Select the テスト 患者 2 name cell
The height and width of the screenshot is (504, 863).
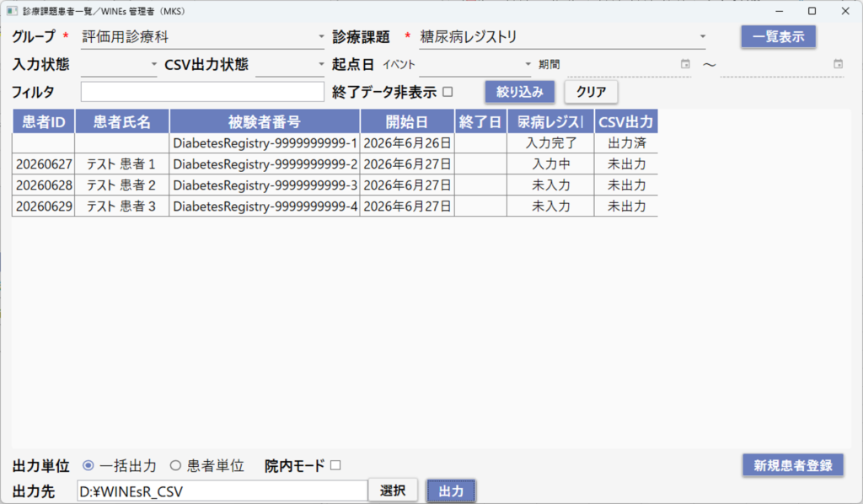point(122,185)
